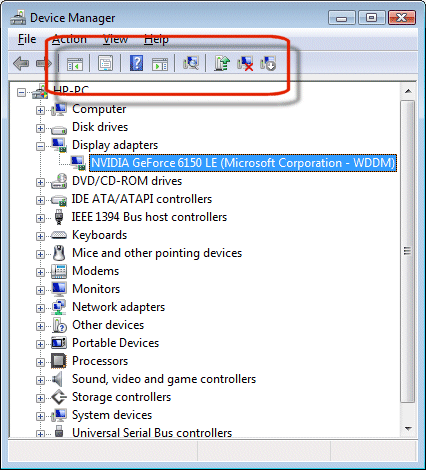Expand the Processors node
The width and height of the screenshot is (426, 470).
[40, 362]
